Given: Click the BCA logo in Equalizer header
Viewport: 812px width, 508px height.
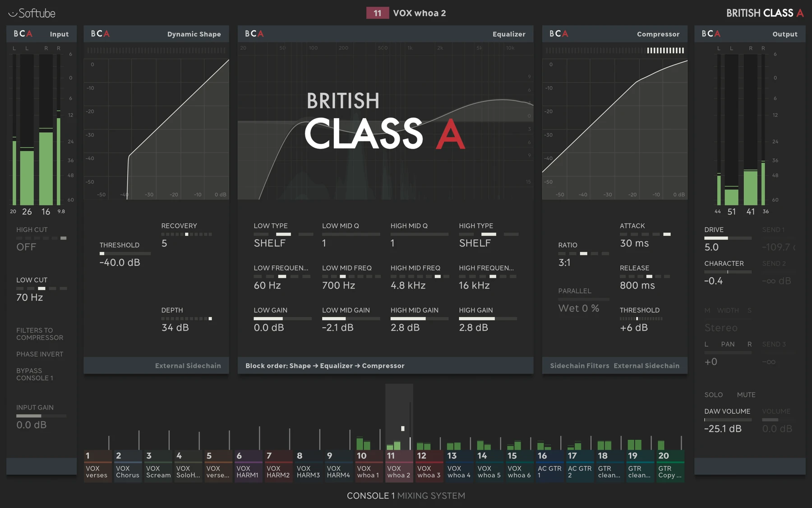Looking at the screenshot, I should (254, 34).
